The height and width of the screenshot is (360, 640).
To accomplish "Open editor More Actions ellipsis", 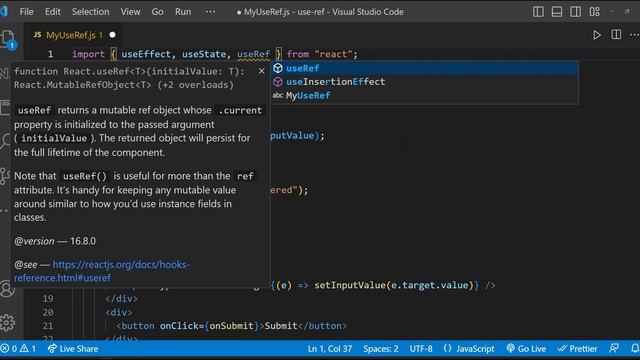I will 634,35.
